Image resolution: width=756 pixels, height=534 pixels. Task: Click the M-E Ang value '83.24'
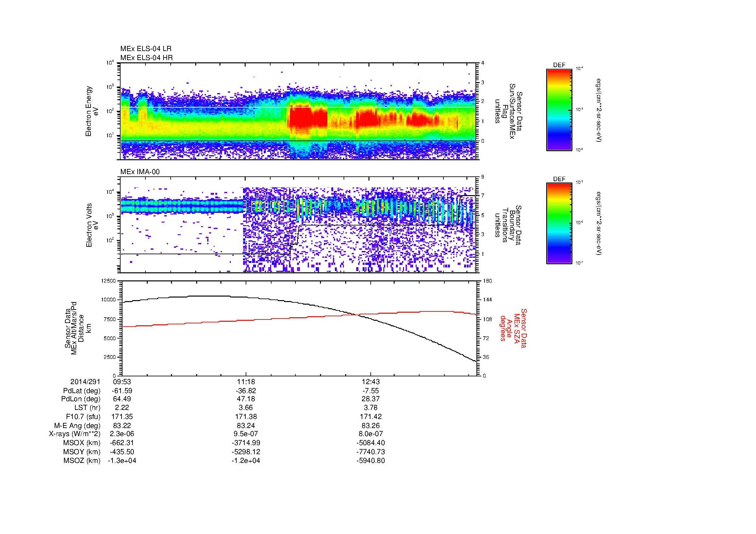click(246, 426)
